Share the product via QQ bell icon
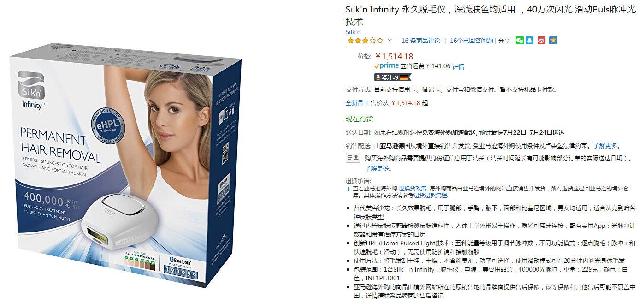Viewport: 644px width, 303px height. click(530, 41)
